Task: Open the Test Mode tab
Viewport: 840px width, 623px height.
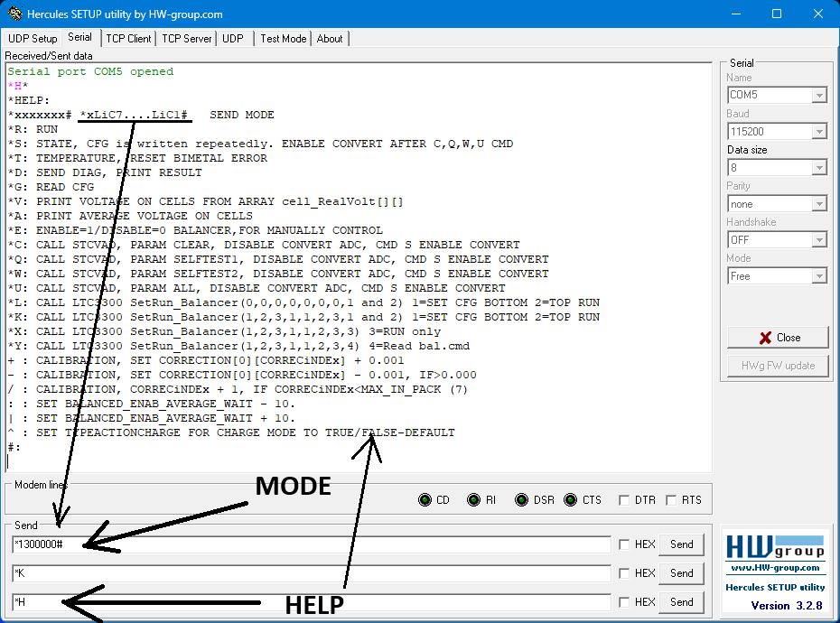Action: tap(283, 39)
